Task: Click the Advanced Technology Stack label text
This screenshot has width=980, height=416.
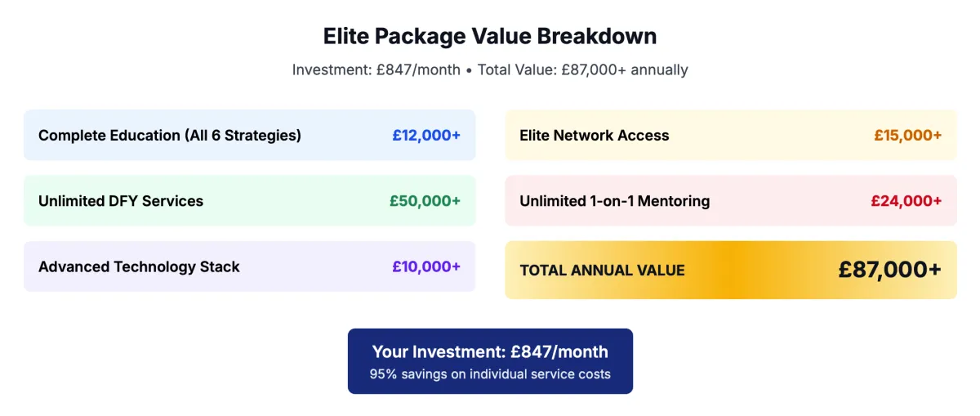Action: point(139,266)
